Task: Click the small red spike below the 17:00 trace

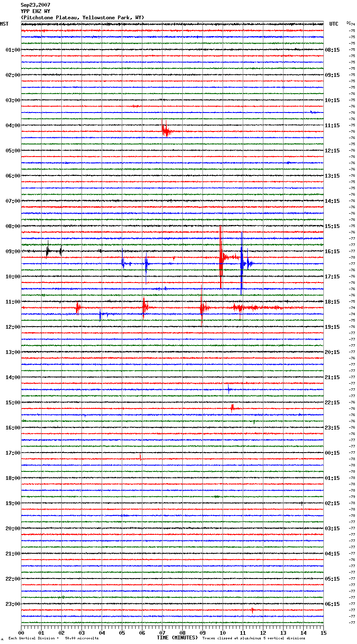Action: pyautogui.click(x=140, y=457)
